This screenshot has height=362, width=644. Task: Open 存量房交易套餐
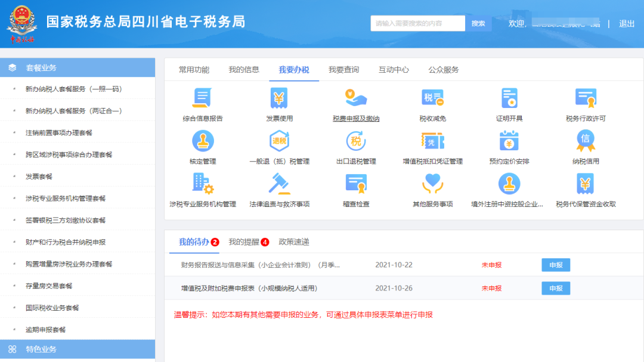48,286
